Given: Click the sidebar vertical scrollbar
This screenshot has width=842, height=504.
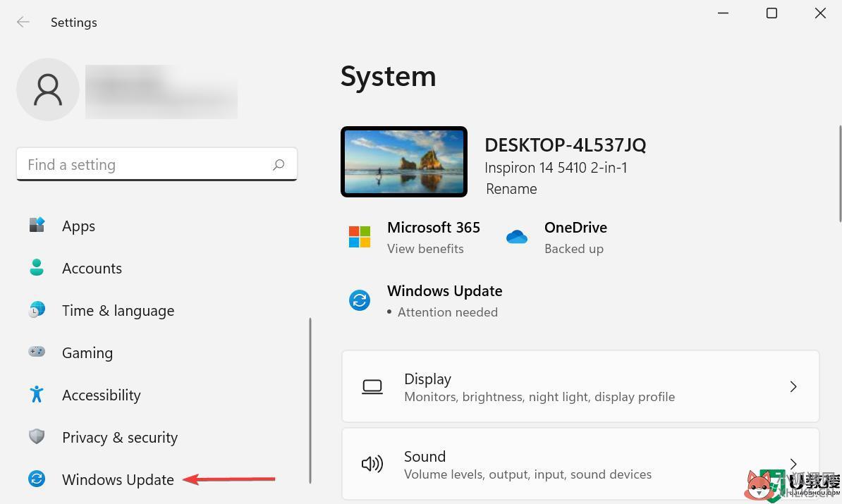Looking at the screenshot, I should tap(310, 400).
